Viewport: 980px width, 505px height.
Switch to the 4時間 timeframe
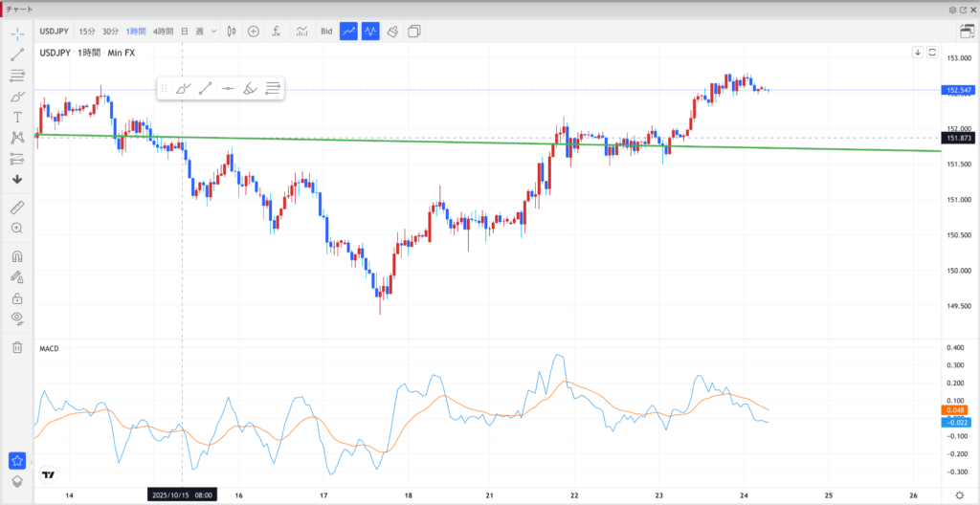coord(163,32)
